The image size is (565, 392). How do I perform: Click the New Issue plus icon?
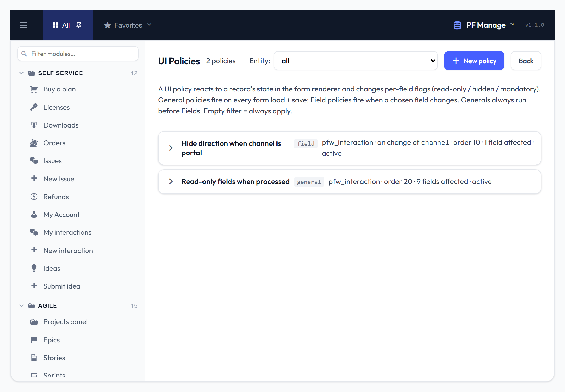[34, 178]
